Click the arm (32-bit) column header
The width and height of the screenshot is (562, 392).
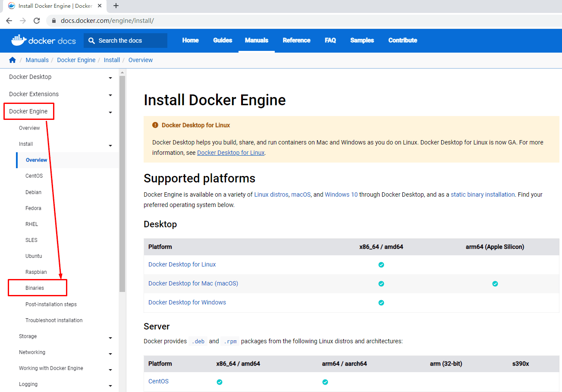446,364
